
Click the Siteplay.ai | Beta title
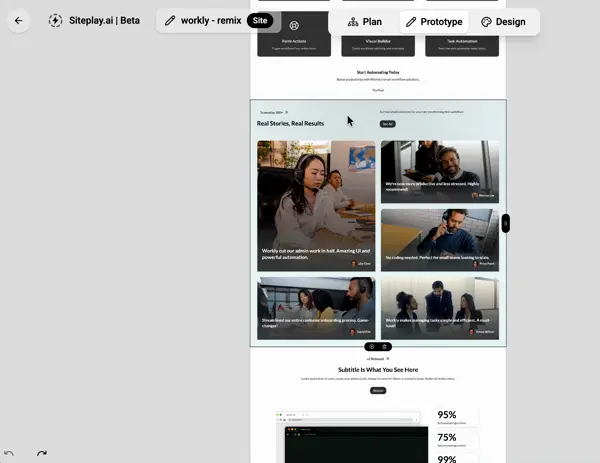coord(104,21)
